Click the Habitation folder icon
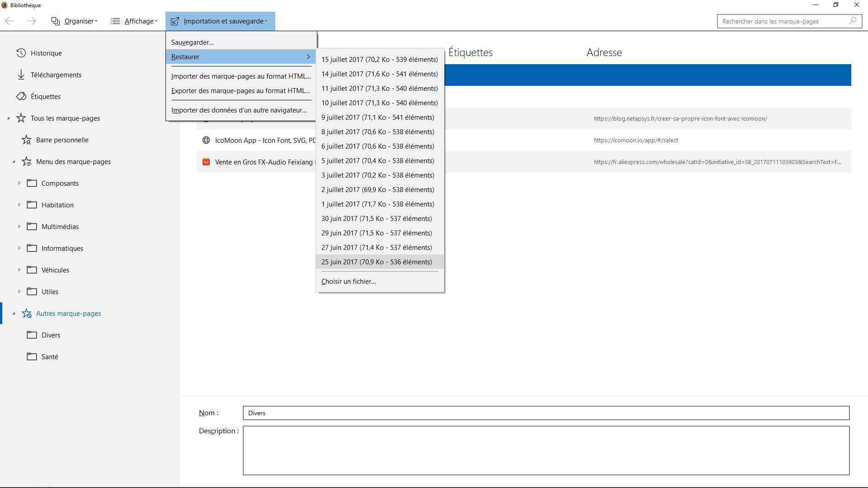Screen dimensions: 868x488 [x=32, y=205]
